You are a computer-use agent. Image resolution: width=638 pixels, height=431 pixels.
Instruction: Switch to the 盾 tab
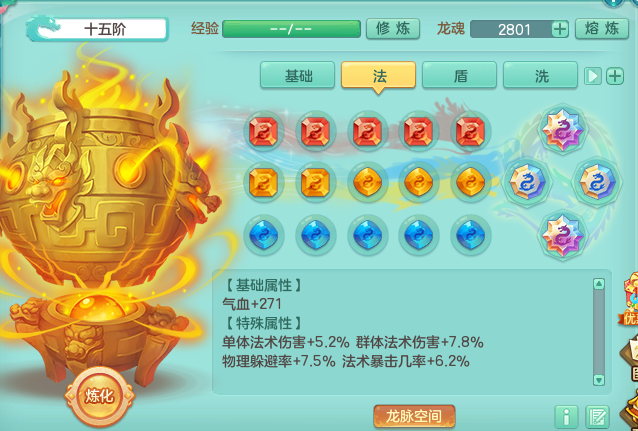pyautogui.click(x=459, y=75)
